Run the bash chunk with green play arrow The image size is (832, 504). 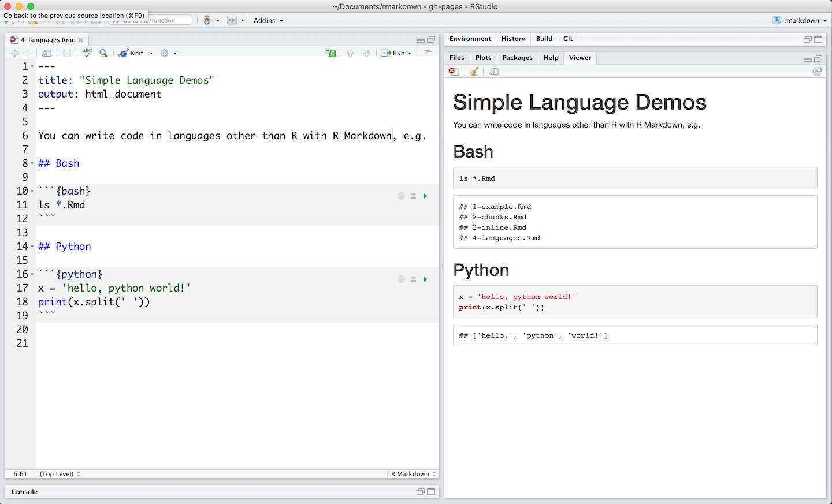[x=425, y=196]
